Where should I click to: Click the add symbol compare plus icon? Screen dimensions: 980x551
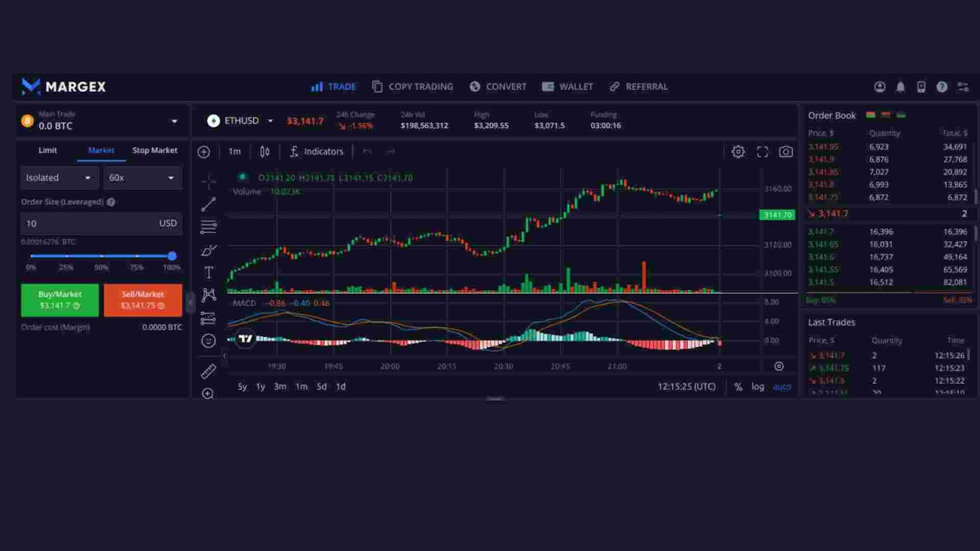[204, 152]
